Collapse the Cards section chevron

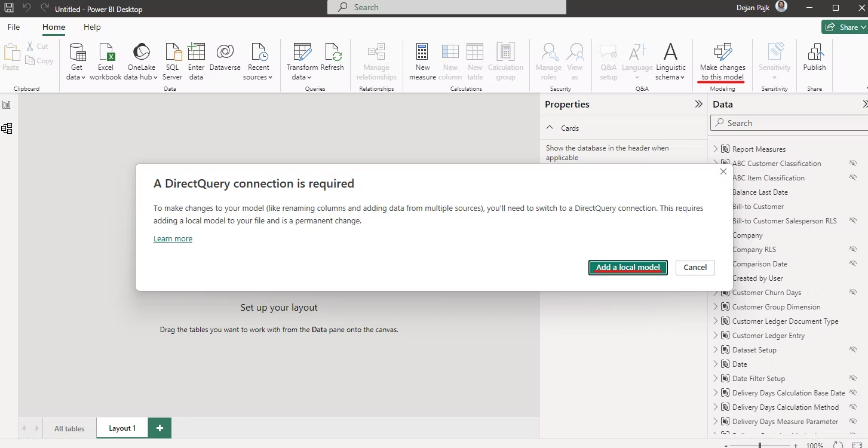(550, 128)
